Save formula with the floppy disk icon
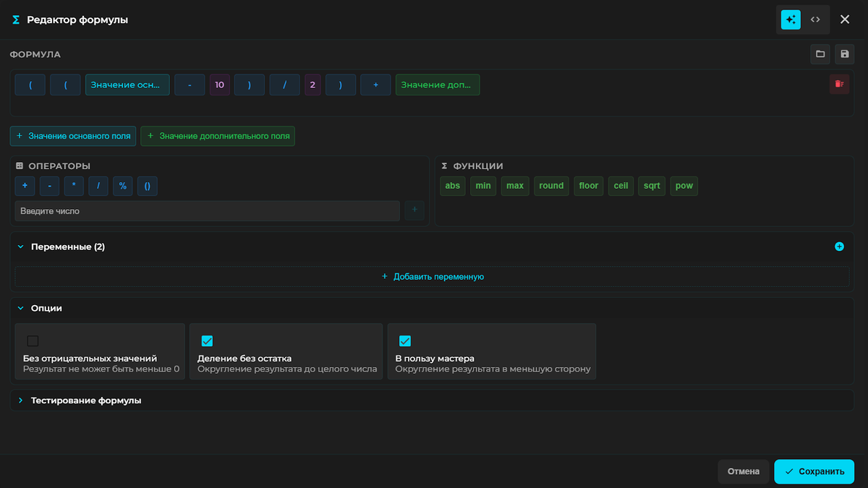868x488 pixels. 845,54
